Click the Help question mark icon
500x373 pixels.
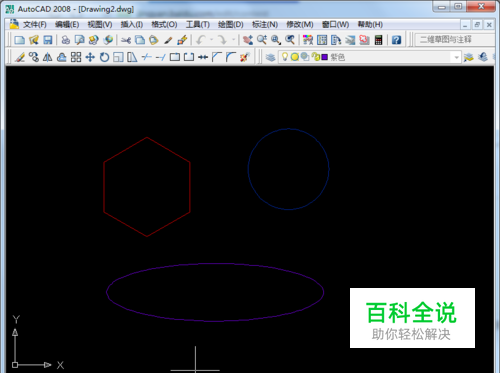(396, 40)
